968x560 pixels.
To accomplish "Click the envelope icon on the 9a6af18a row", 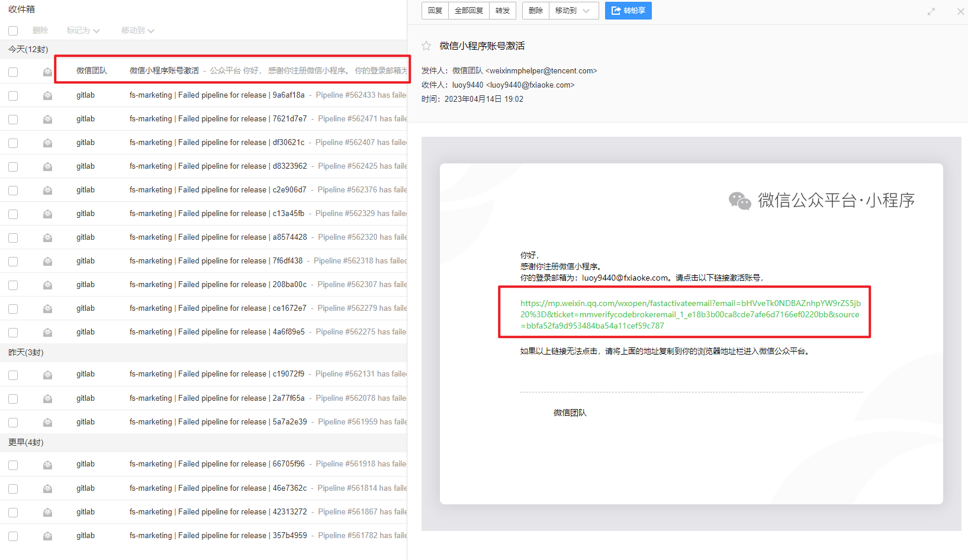I will point(47,95).
